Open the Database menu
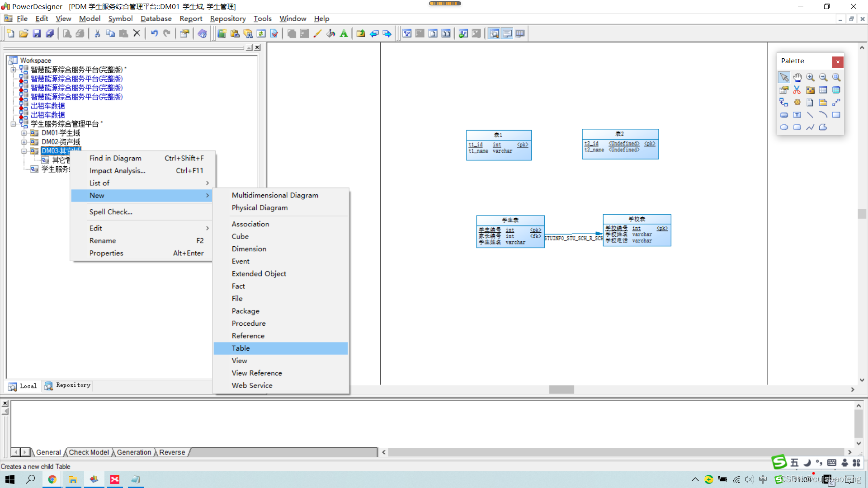The height and width of the screenshot is (488, 868). (x=156, y=19)
